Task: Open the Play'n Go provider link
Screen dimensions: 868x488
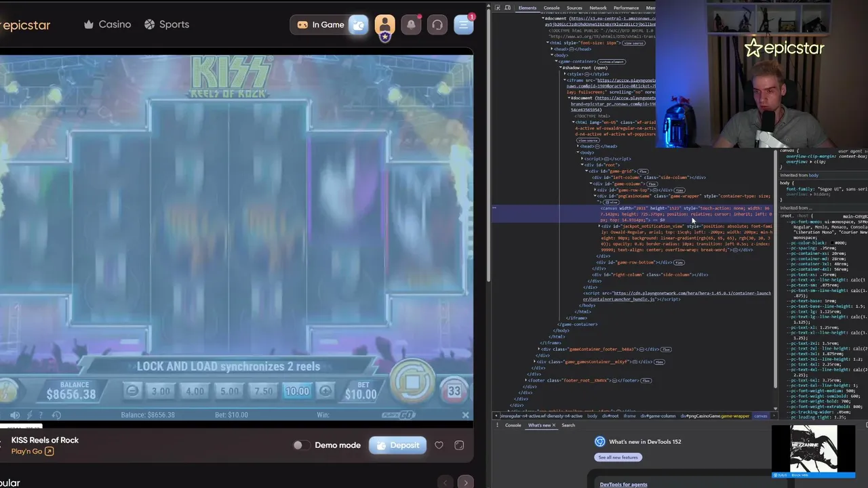Action: click(x=33, y=451)
